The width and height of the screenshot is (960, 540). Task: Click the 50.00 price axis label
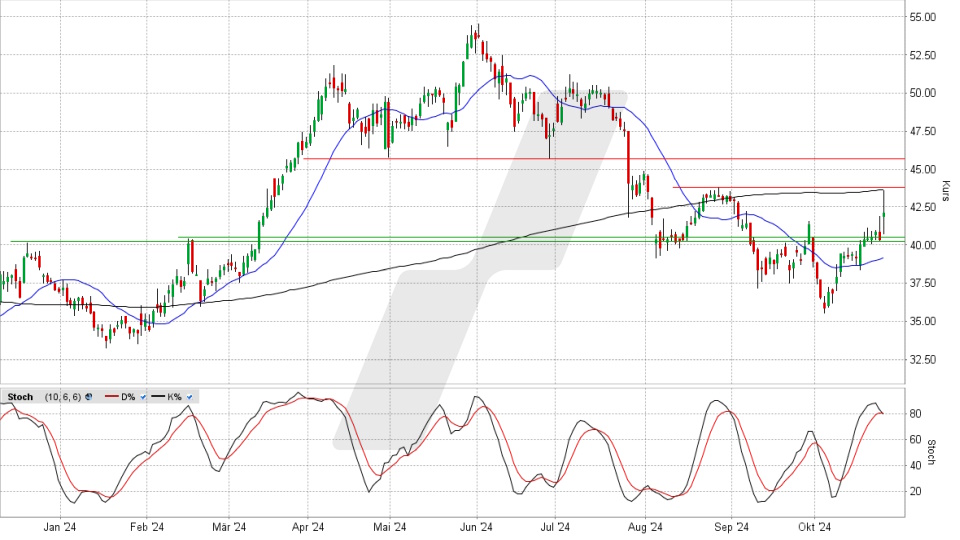[x=923, y=93]
